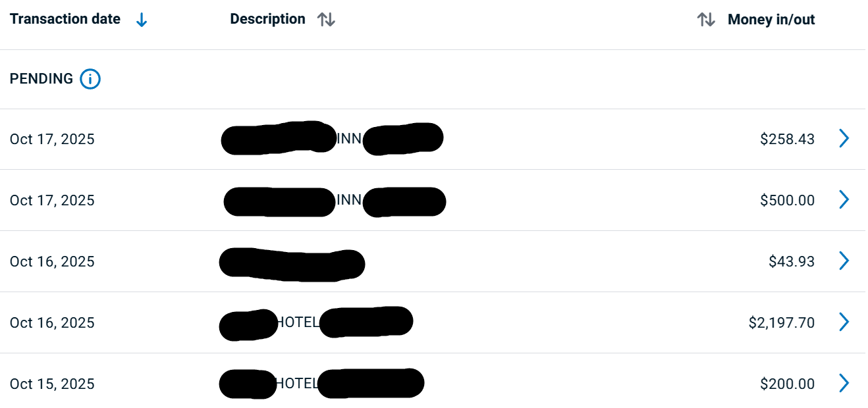Click the HOTEL description in $2,197.70 row
868x408 pixels.
pos(298,322)
